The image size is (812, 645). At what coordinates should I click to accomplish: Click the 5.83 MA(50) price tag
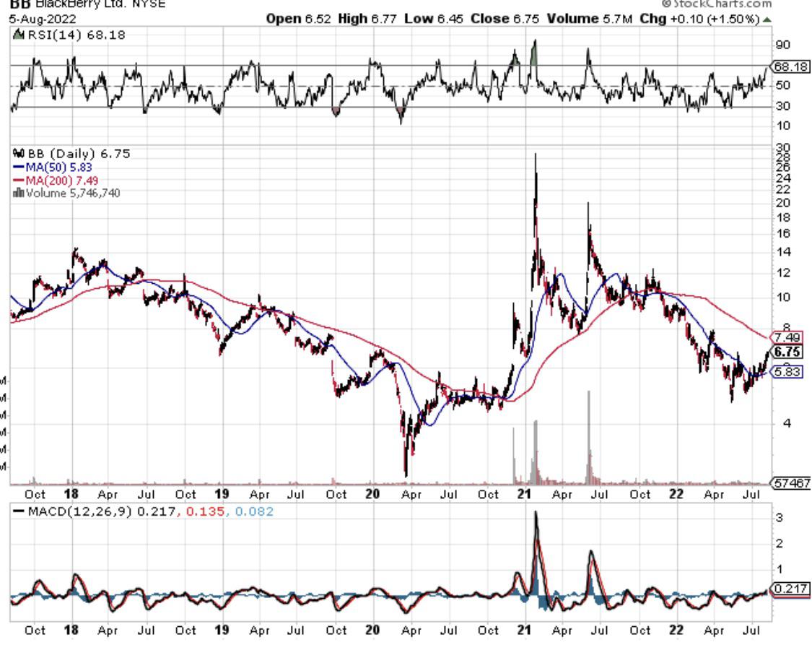(x=787, y=371)
